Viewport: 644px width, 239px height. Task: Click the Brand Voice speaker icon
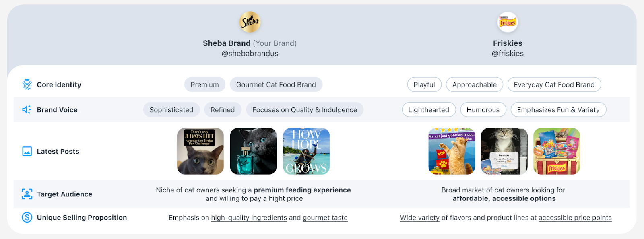pyautogui.click(x=27, y=110)
